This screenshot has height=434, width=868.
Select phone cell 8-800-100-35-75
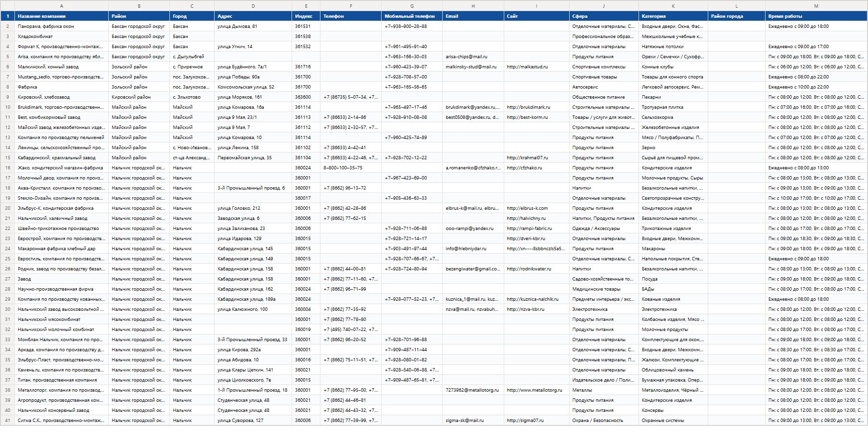click(x=351, y=167)
